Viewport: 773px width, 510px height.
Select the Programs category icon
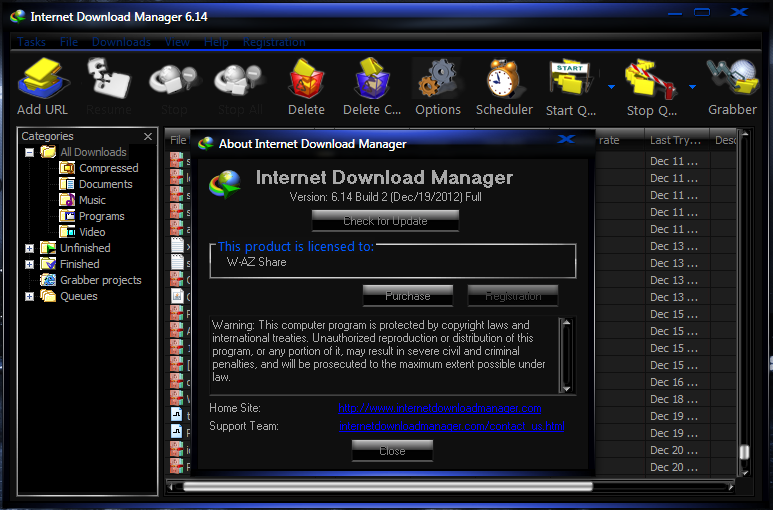[67, 216]
